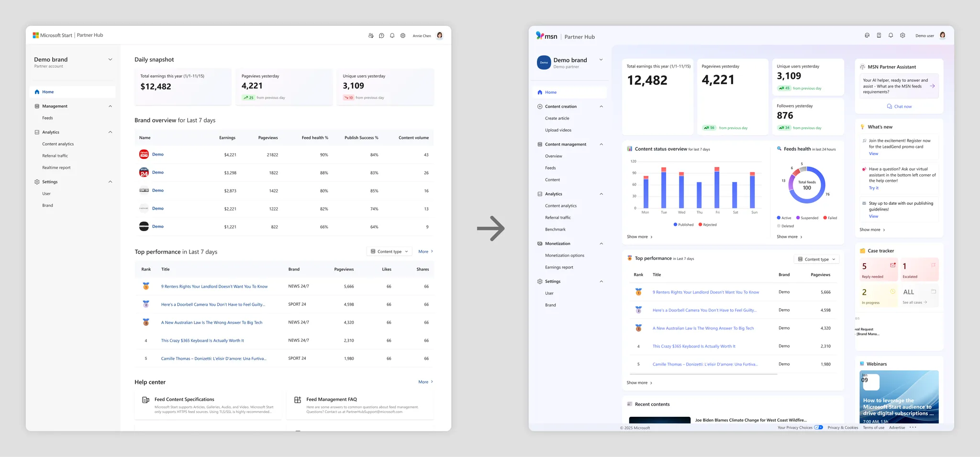The width and height of the screenshot is (980, 457).
Task: Toggle the Suspended legend in Feeds health
Action: [x=807, y=218]
